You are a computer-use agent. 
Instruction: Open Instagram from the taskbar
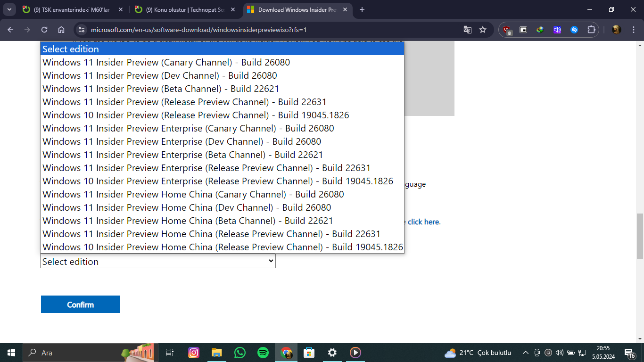(194, 353)
